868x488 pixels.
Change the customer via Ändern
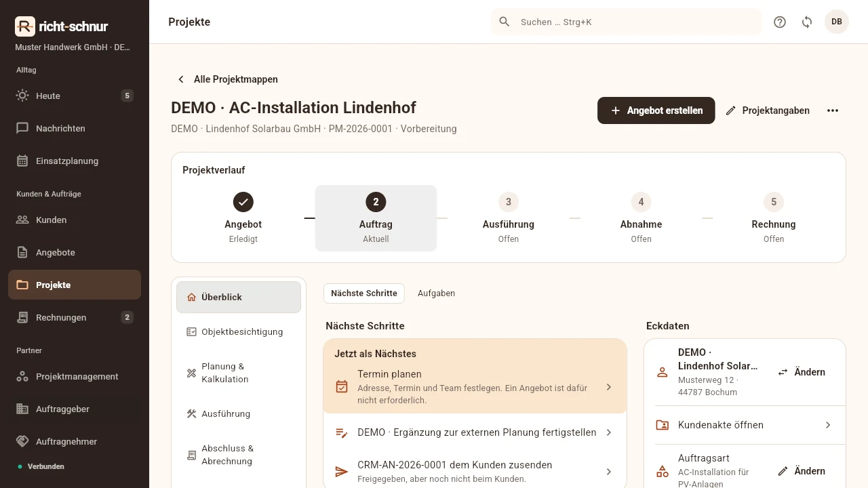coord(802,372)
